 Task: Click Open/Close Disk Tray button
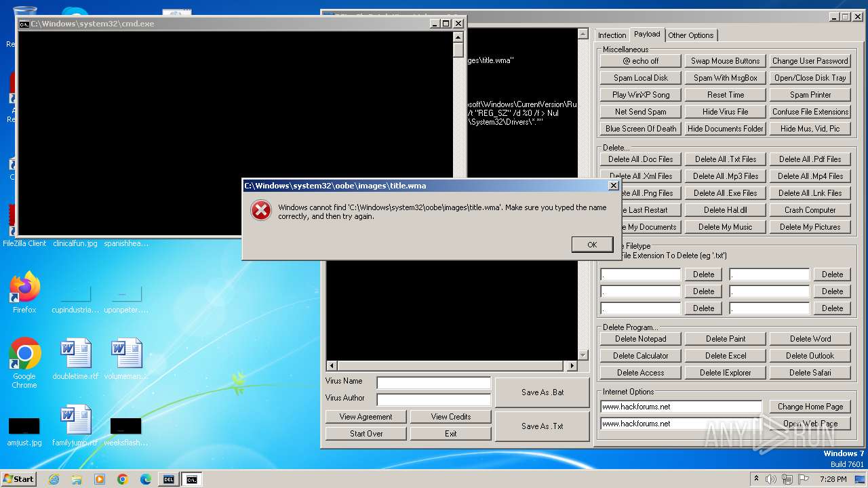810,78
